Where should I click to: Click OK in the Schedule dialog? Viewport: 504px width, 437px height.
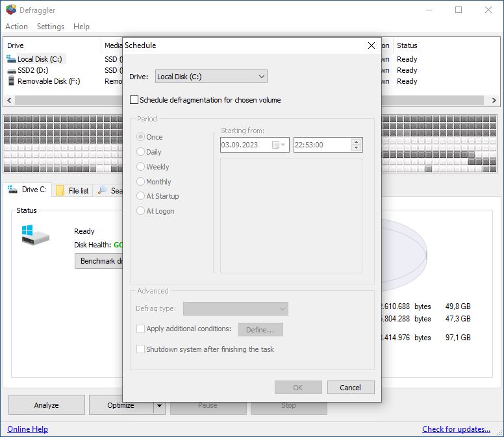pos(298,388)
